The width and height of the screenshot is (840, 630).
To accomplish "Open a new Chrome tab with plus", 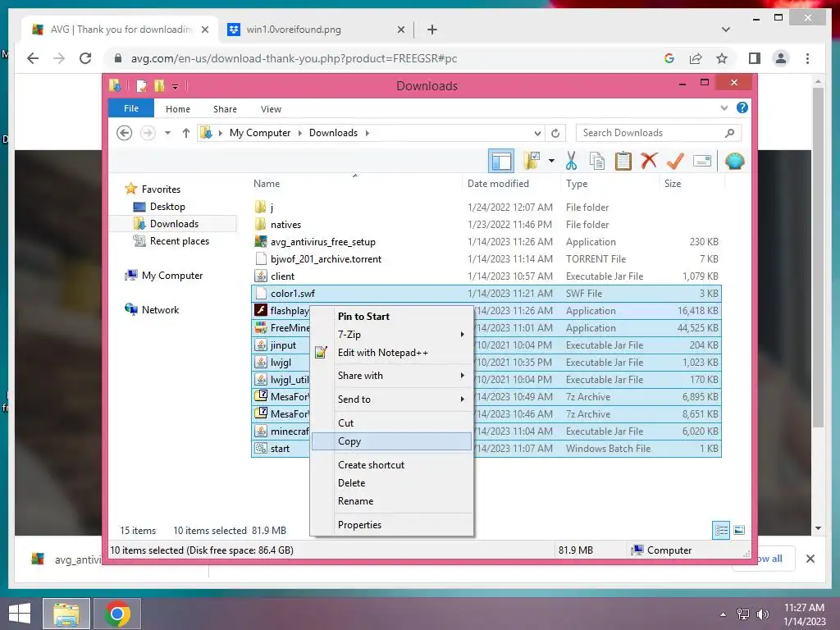I will 431,30.
